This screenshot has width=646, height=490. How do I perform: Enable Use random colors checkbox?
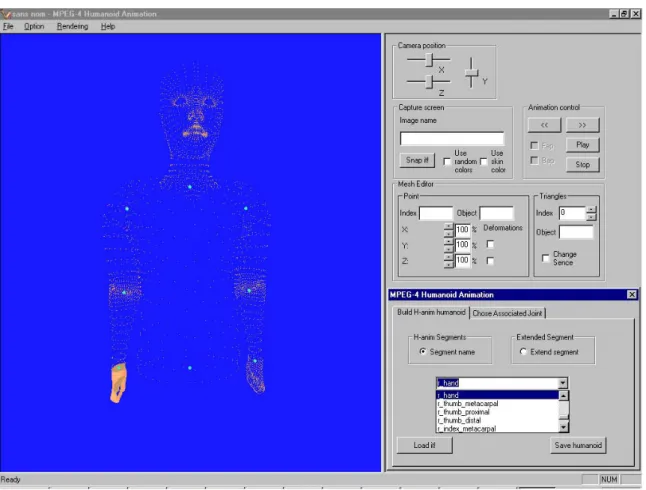[447, 162]
